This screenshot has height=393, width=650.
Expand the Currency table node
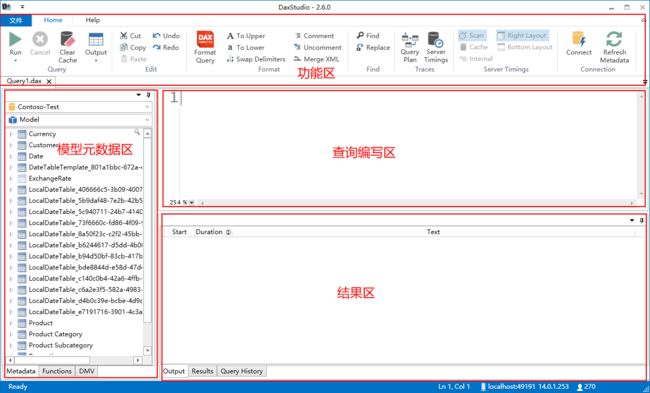pyautogui.click(x=11, y=134)
